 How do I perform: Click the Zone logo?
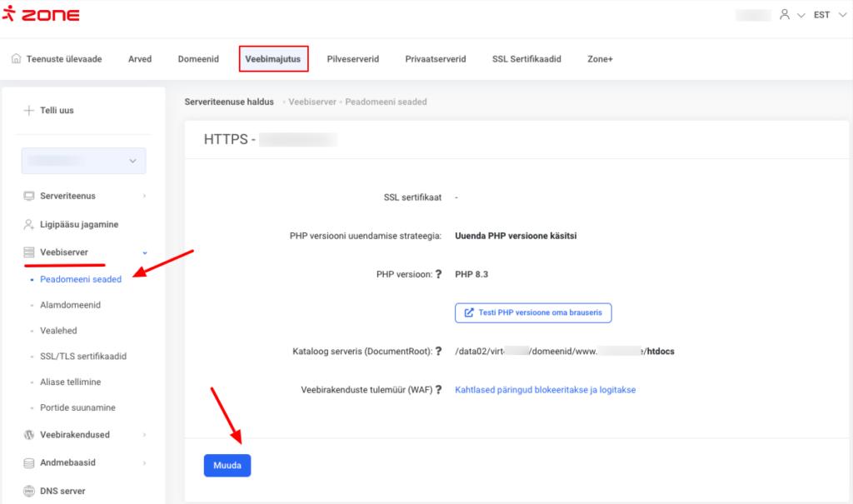(42, 15)
